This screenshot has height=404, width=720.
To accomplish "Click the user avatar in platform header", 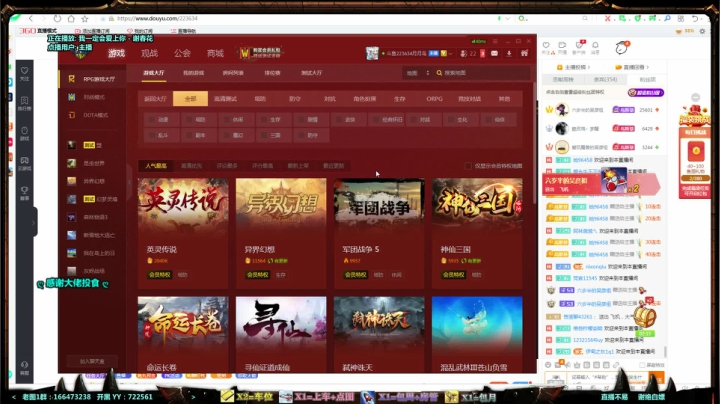I will point(372,53).
